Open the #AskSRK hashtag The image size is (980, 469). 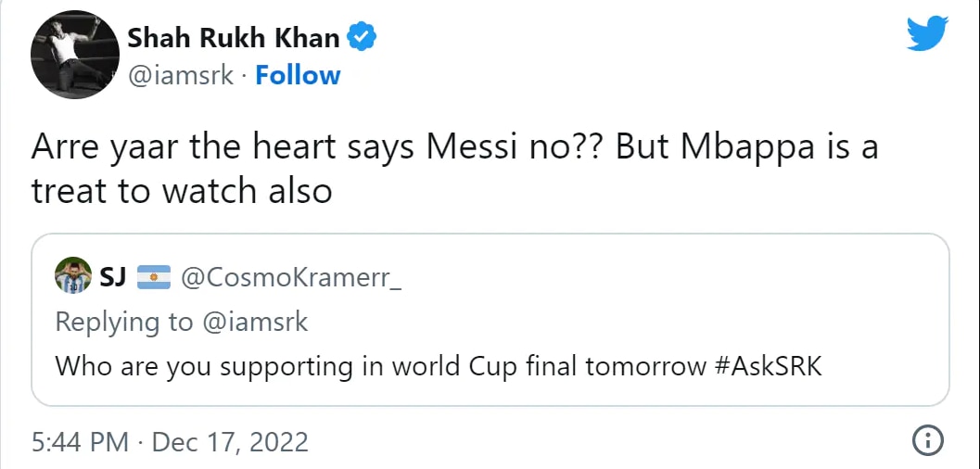(768, 366)
